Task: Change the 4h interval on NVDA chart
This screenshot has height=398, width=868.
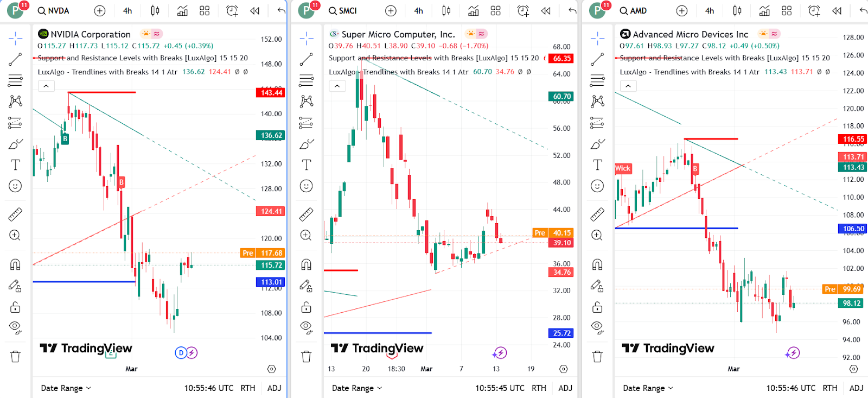Action: [x=127, y=11]
